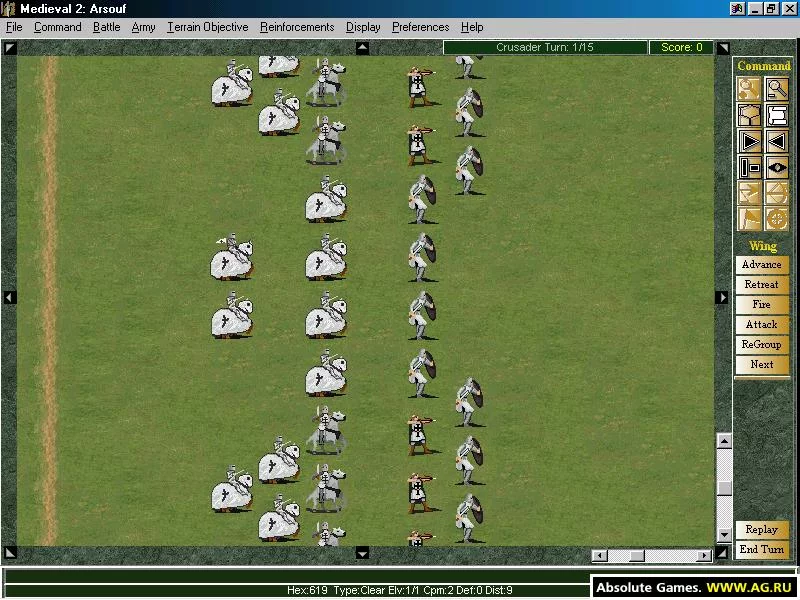Click the zoom-out magnifier command icon
The image size is (800, 600).
[x=777, y=89]
